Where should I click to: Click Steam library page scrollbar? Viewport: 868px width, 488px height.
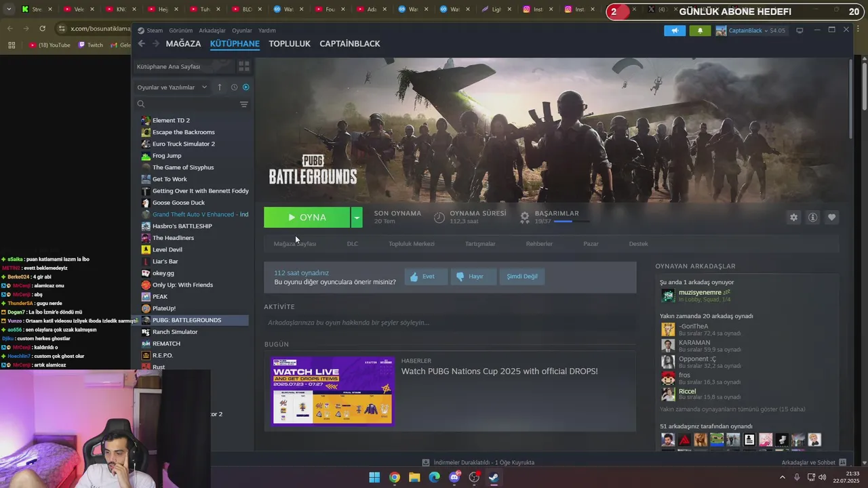click(850, 100)
